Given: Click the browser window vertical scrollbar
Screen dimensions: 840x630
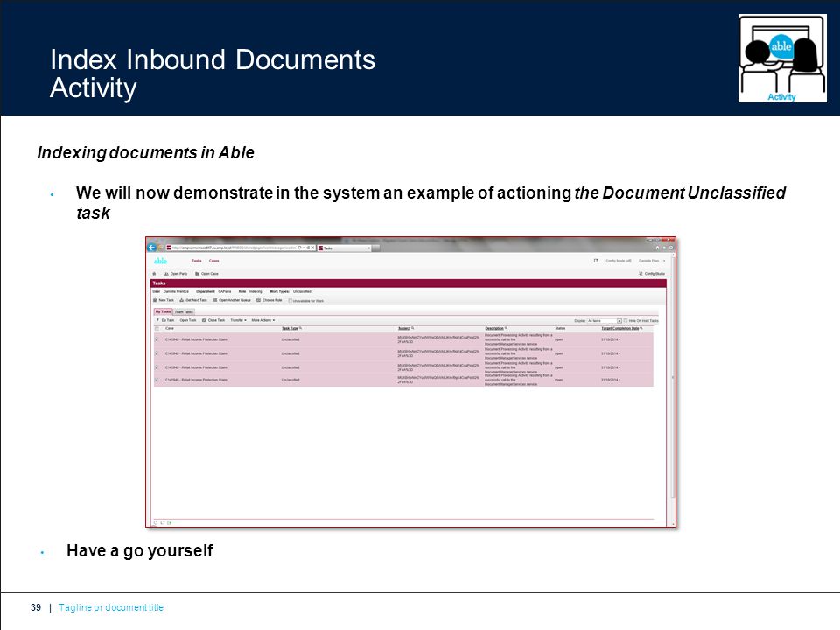Looking at the screenshot, I should coord(674,388).
